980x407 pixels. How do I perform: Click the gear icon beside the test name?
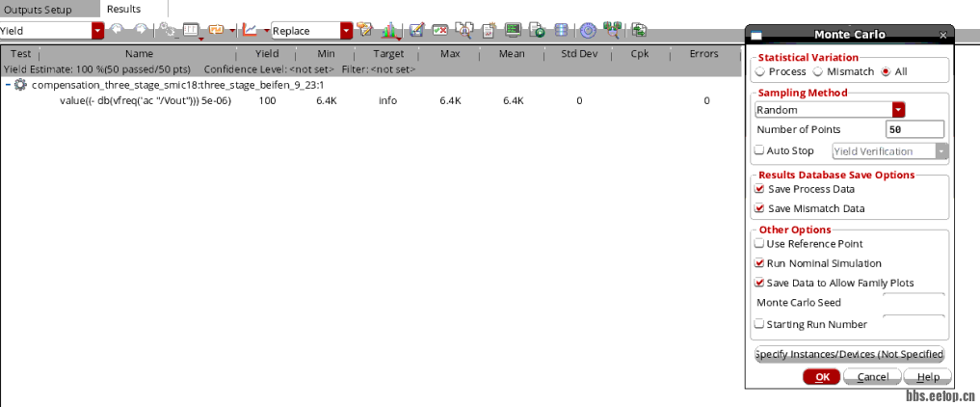pyautogui.click(x=20, y=86)
